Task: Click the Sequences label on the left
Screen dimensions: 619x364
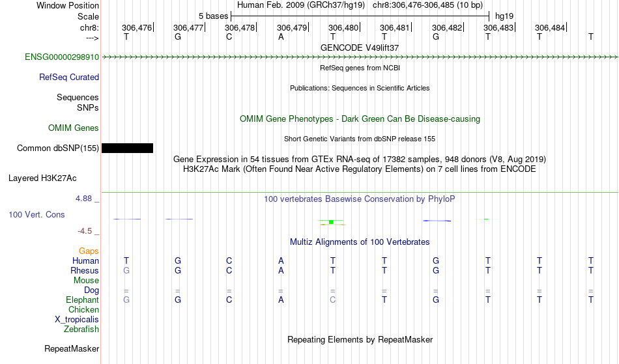Action: pyautogui.click(x=78, y=98)
